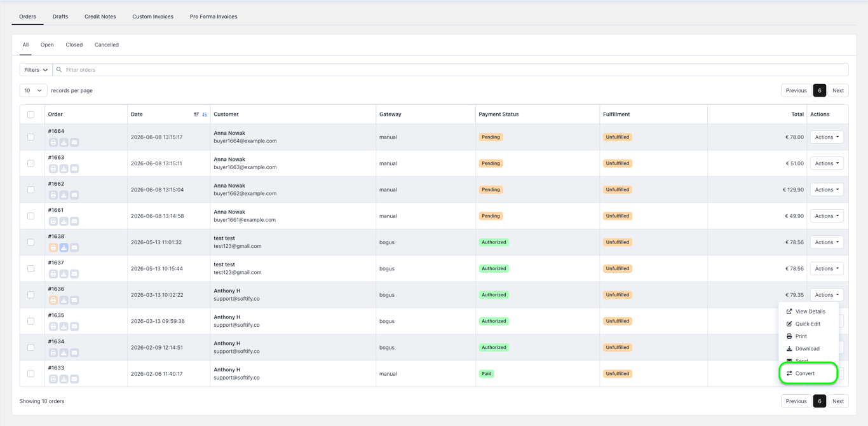Switch to the Credit Notes tab
The height and width of the screenshot is (426, 868).
[100, 17]
